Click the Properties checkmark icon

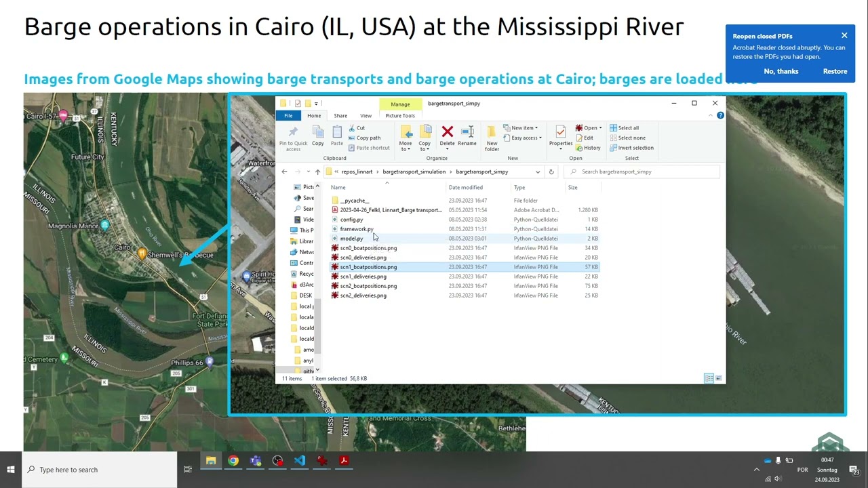point(560,131)
